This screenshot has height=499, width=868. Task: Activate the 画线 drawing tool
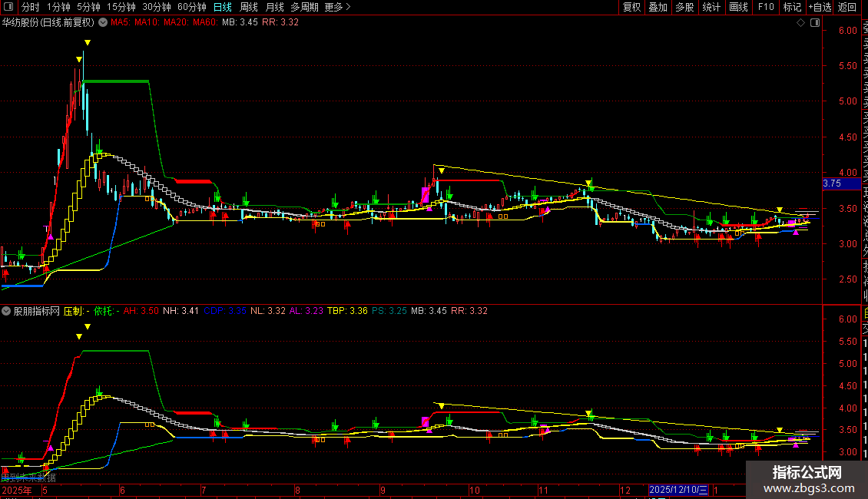738,7
